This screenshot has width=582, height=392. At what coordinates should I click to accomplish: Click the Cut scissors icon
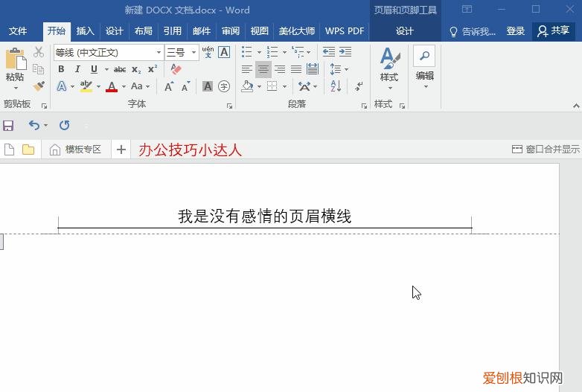pos(39,52)
